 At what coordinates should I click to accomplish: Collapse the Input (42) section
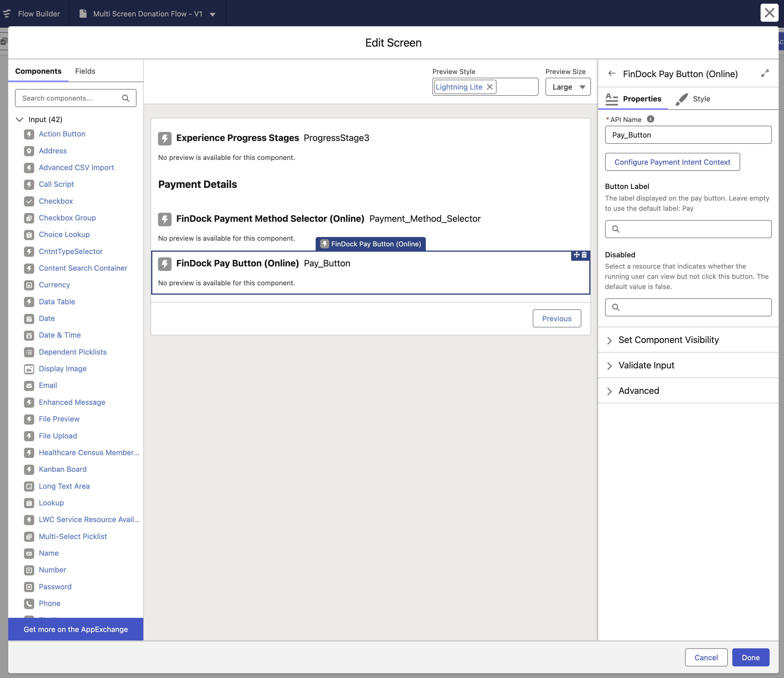(20, 119)
